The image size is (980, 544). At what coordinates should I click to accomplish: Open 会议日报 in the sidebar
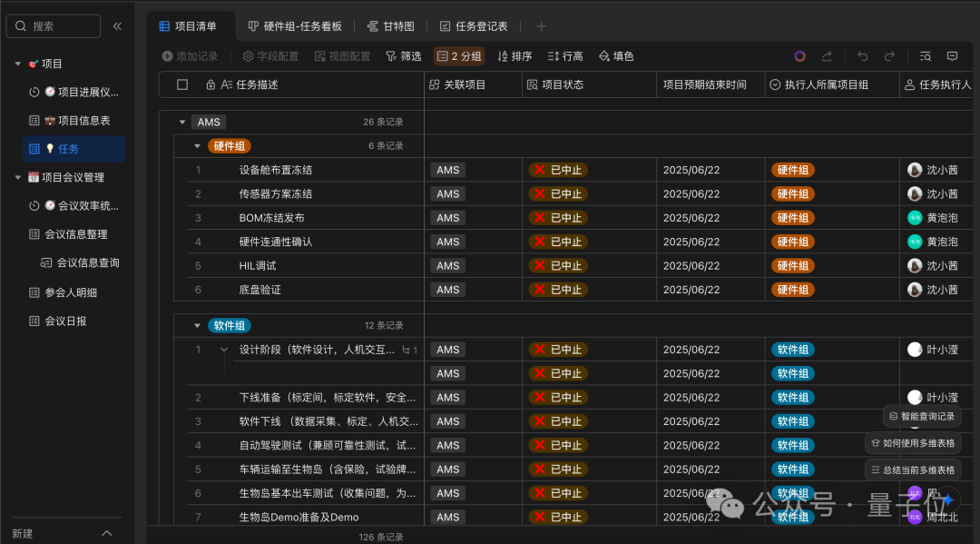point(73,321)
